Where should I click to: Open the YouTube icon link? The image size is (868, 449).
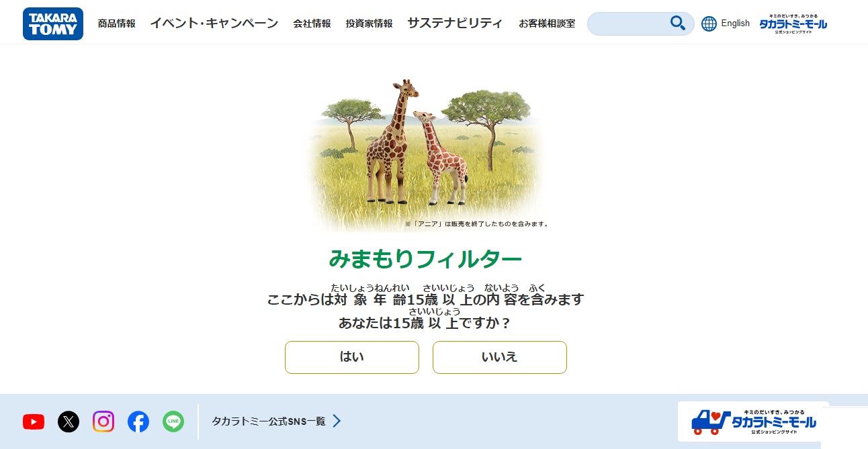(x=34, y=421)
